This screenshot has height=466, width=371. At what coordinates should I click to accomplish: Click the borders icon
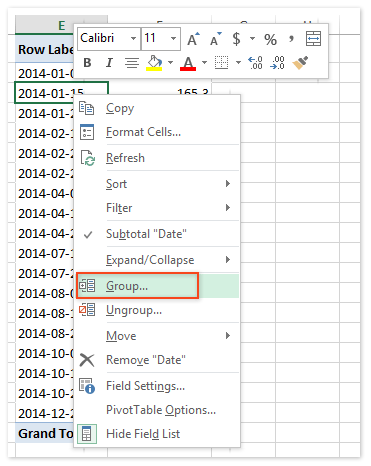pos(221,62)
